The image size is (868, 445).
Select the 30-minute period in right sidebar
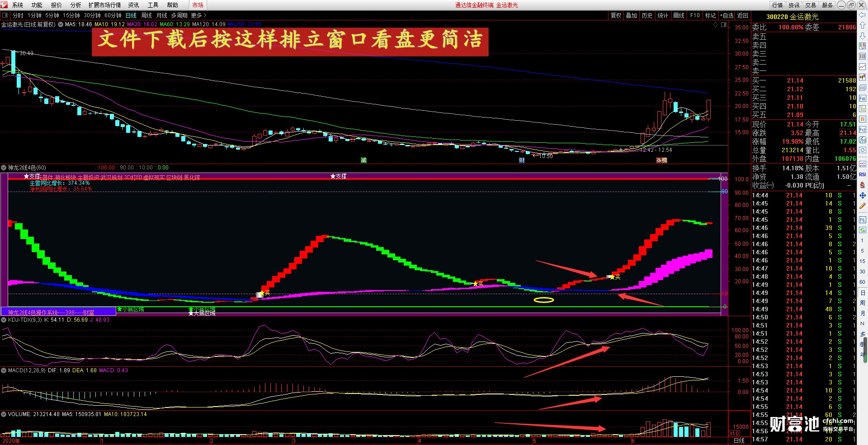(862, 272)
